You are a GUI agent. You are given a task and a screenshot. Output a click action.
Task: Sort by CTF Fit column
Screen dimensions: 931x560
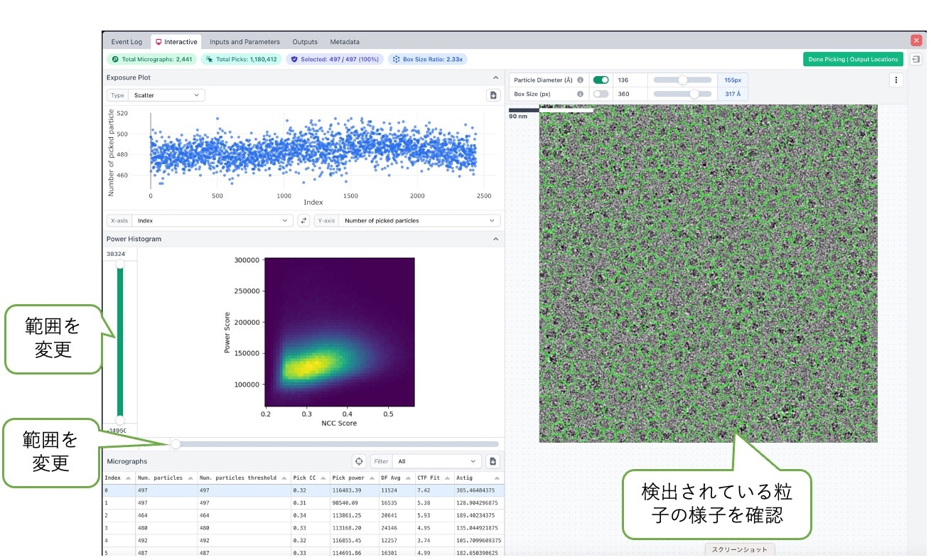(x=434, y=478)
